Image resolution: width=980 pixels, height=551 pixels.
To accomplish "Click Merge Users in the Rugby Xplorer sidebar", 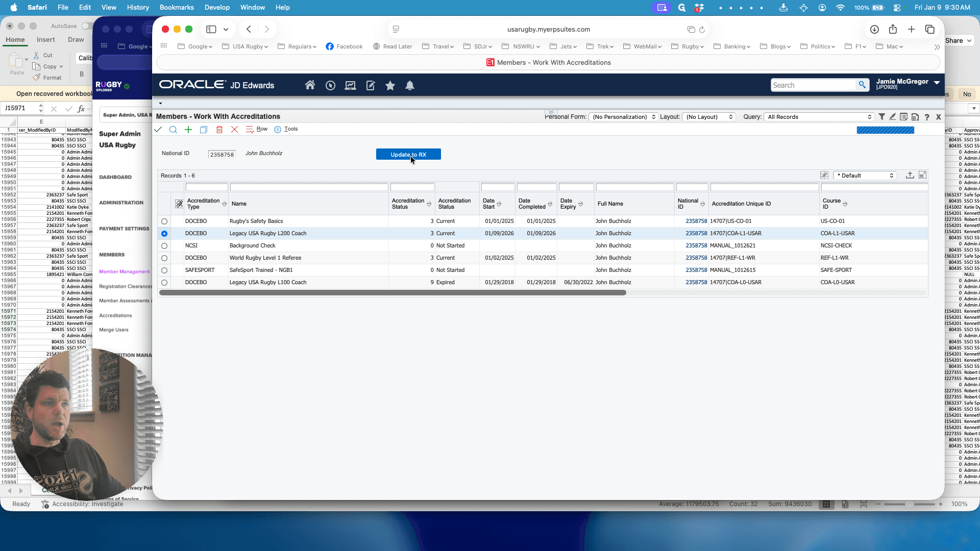I will pyautogui.click(x=114, y=330).
